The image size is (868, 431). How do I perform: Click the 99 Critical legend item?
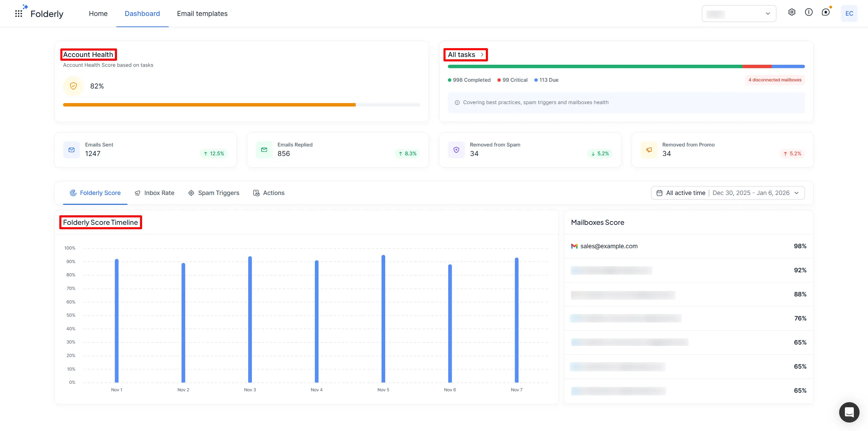(x=512, y=80)
